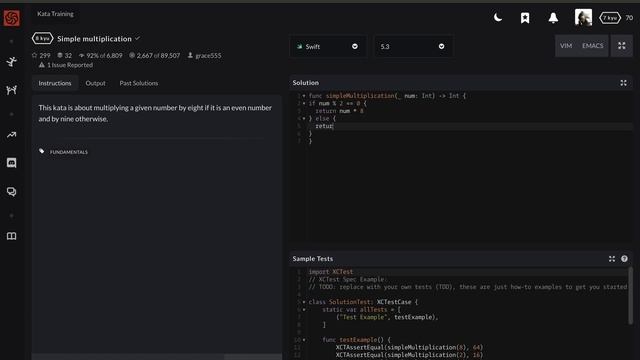
Task: Open the notifications bell
Action: (x=553, y=18)
